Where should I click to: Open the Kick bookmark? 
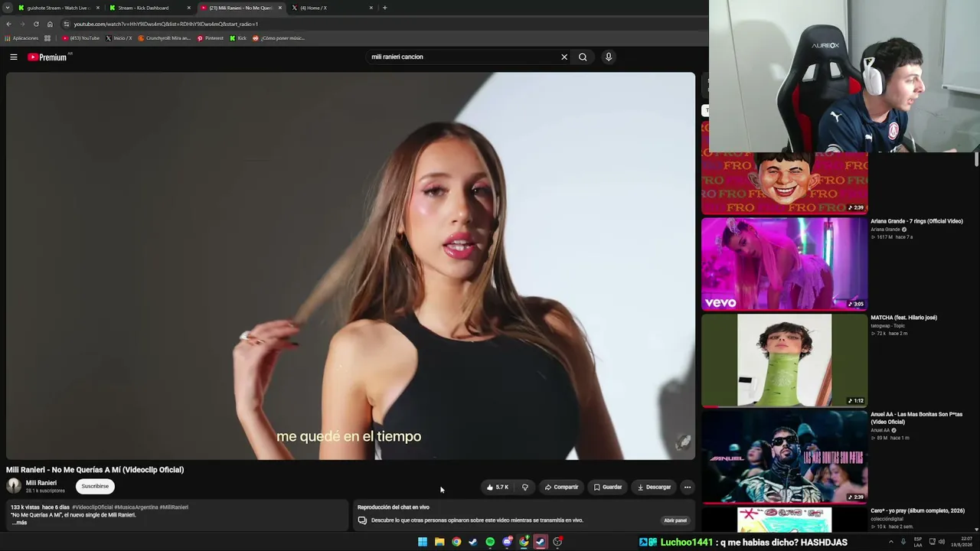[x=238, y=38]
